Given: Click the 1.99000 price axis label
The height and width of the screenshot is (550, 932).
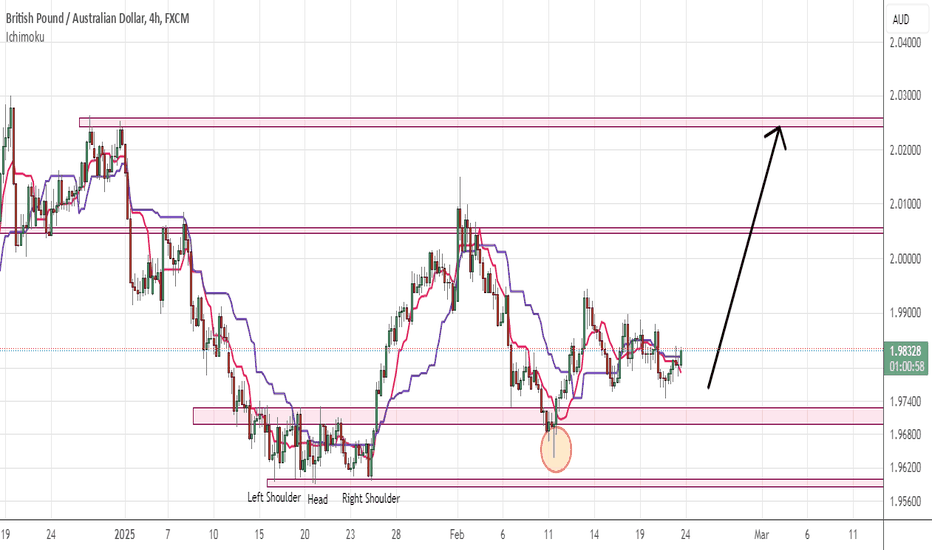Looking at the screenshot, I should (905, 313).
